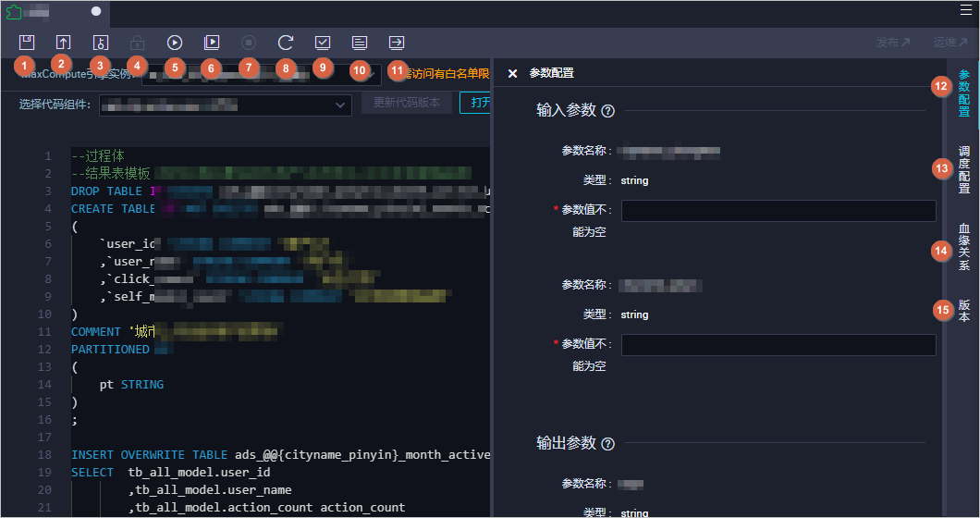Open the 血缘关系 side tab

click(x=963, y=246)
